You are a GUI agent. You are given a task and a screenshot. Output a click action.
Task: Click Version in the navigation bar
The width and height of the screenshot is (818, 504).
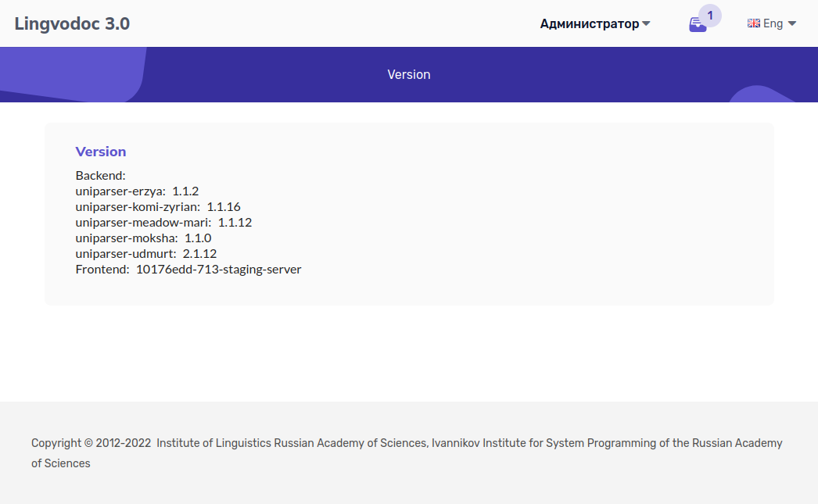tap(408, 74)
